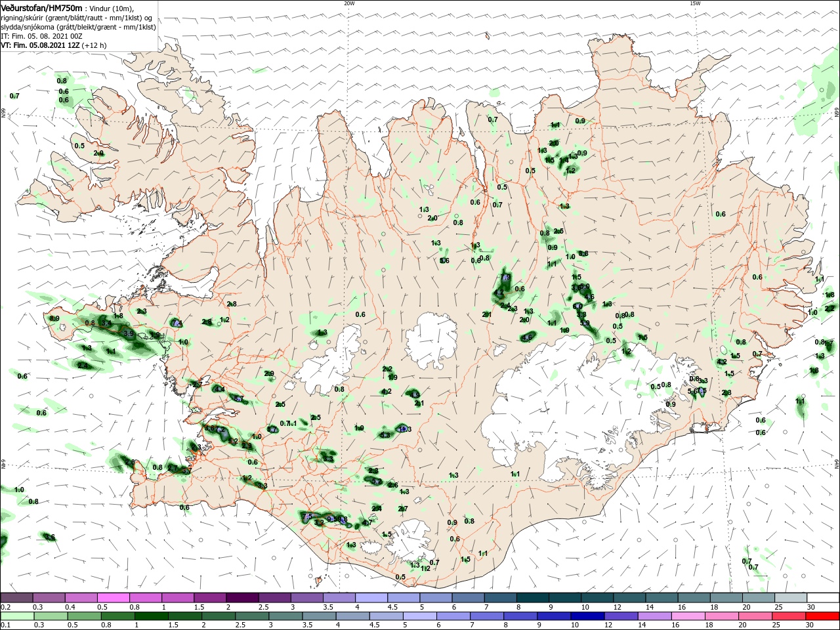840x630 pixels.
Task: Click the 'VT: Fim. 05.08.2021 12Z (+12 h)' line
Action: (53, 45)
